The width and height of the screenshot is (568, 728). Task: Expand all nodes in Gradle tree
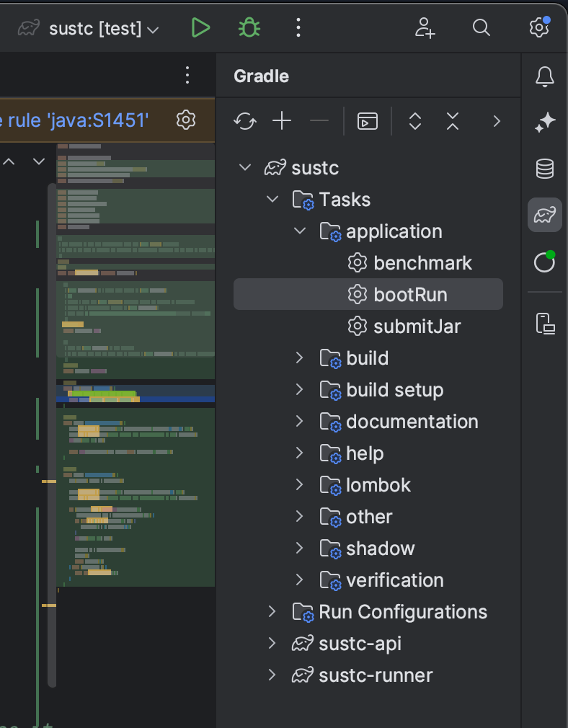(x=415, y=121)
